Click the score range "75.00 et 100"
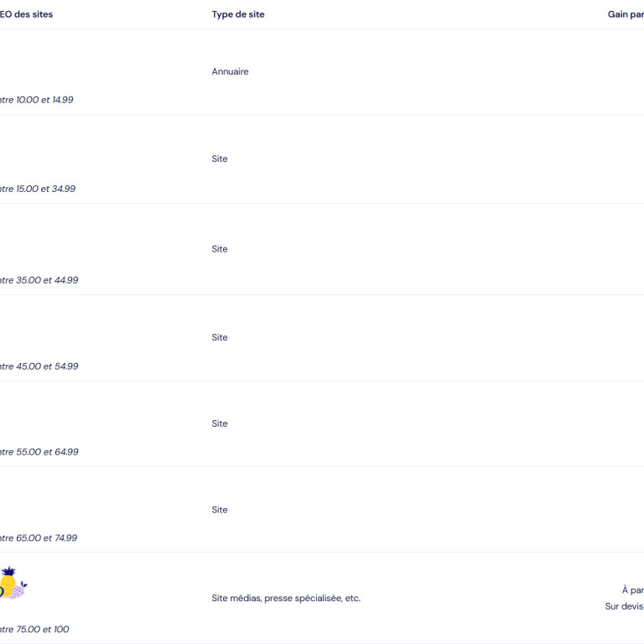The width and height of the screenshot is (644, 644). pyautogui.click(x=42, y=629)
